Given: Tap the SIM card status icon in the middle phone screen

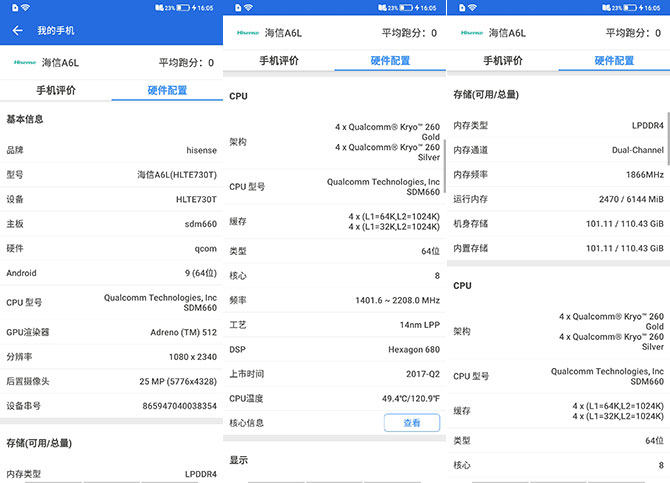Looking at the screenshot, I should click(238, 8).
